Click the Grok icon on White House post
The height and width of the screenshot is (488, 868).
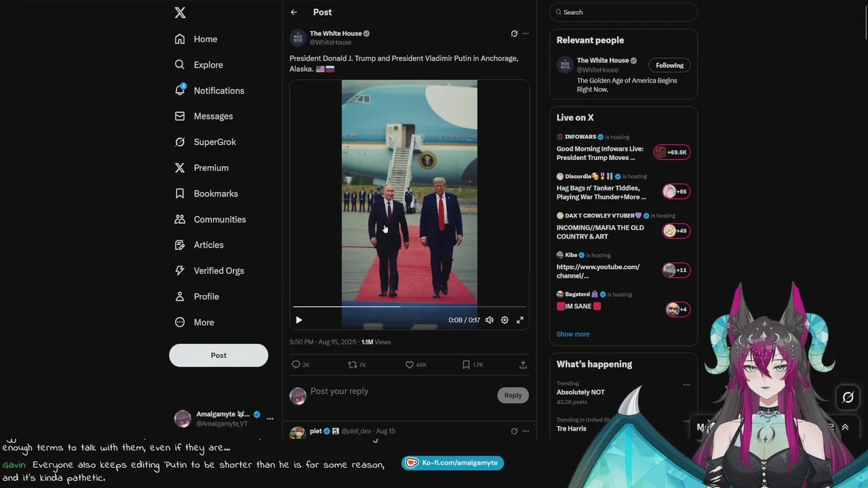click(514, 33)
